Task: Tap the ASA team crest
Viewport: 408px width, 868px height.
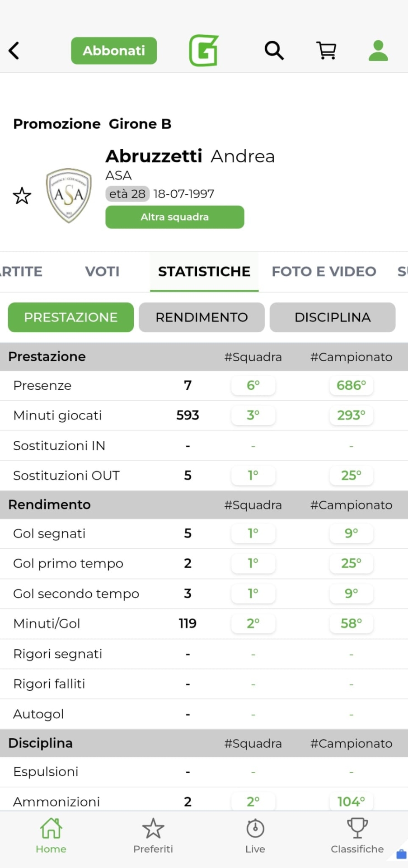Action: click(69, 195)
